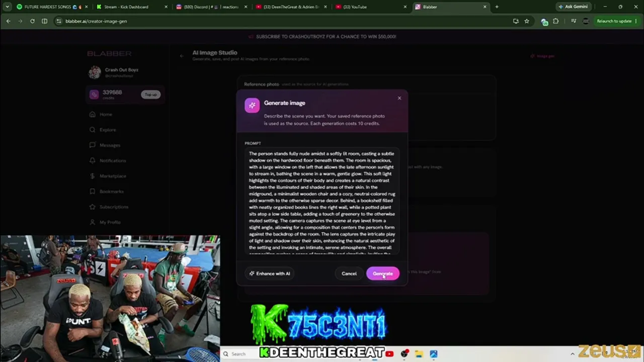Click the Ask Gemini button
Viewport: 644px width, 362px height.
(573, 7)
